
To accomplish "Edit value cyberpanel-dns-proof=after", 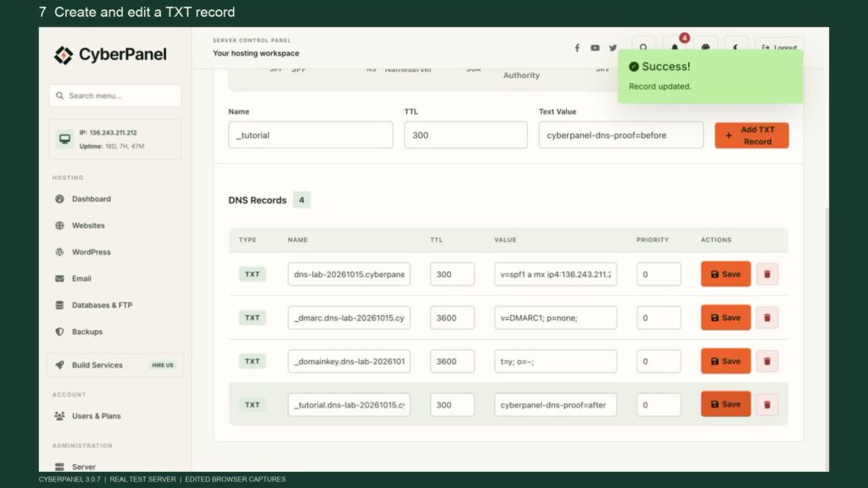I will click(555, 404).
